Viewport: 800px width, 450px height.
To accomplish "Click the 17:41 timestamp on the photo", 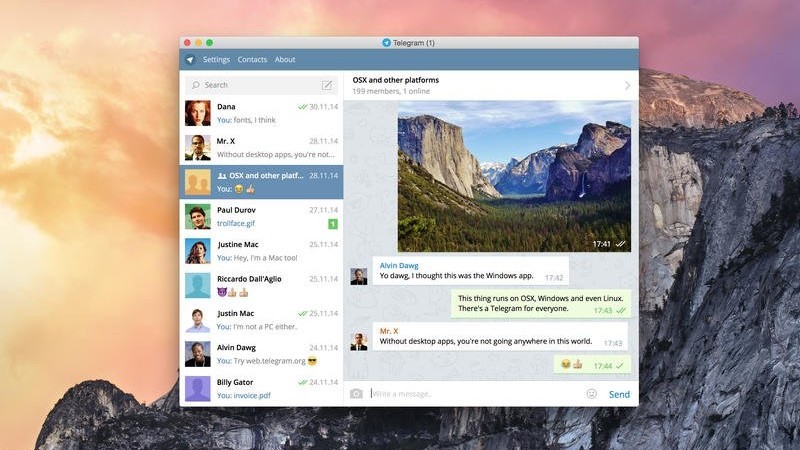I will pos(602,244).
